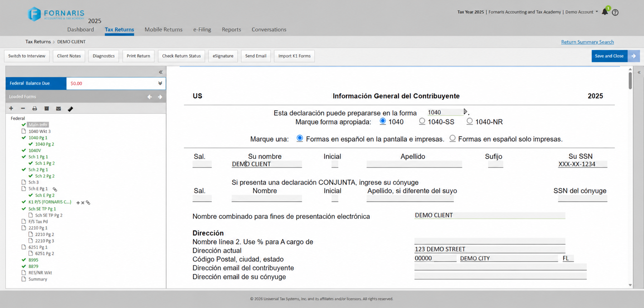Click the envelope icon in forms toolbar
Viewport: 644px width, 308px height.
pos(59,108)
